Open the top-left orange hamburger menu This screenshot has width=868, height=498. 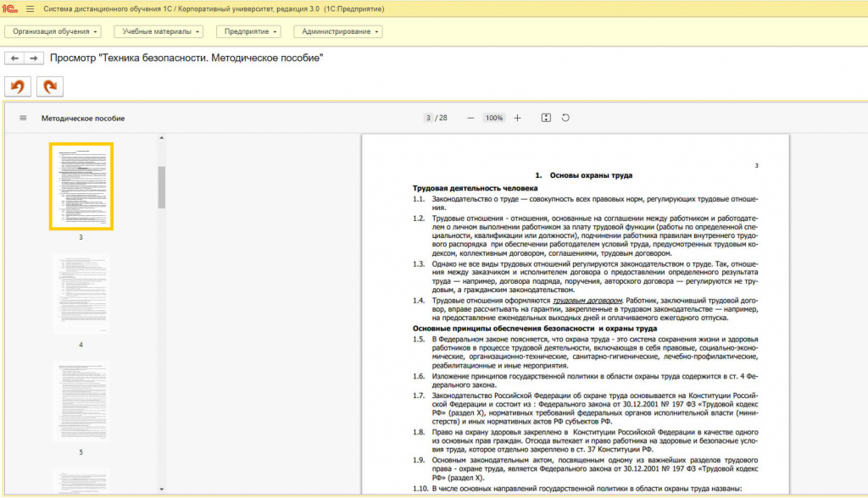[31, 8]
